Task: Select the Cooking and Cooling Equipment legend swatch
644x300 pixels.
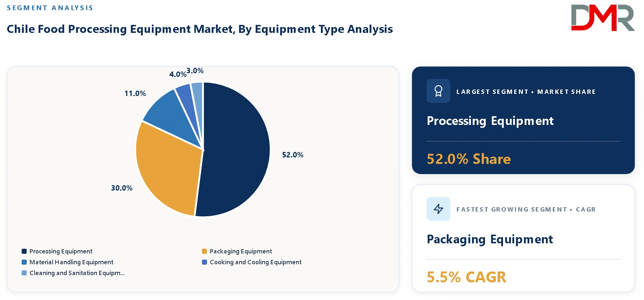Action: [204, 262]
